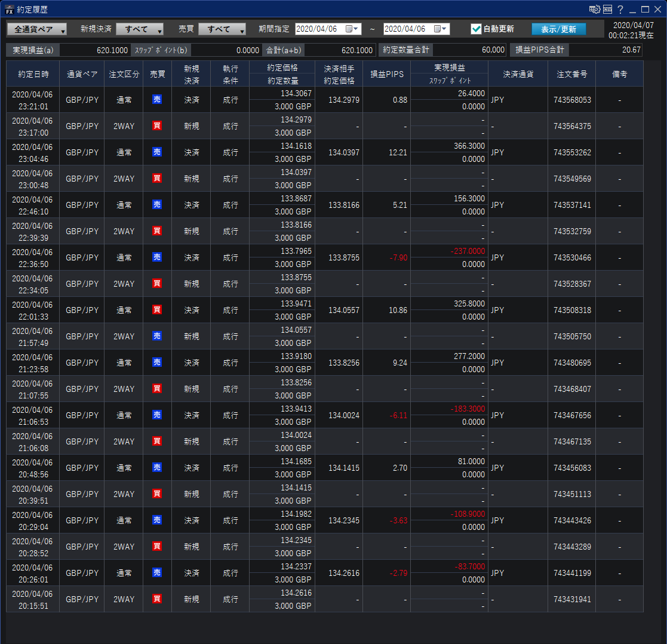Expand the 全通貨ペア currency pair dropdown
This screenshot has width=667, height=644.
(36, 29)
